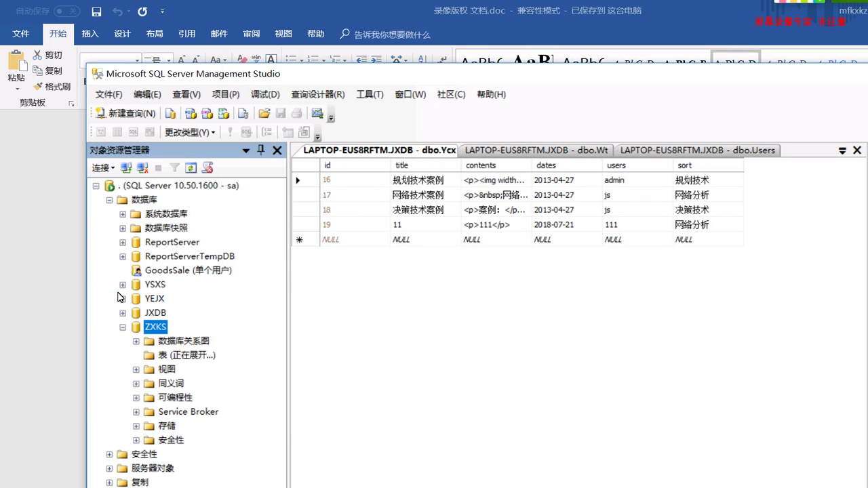Click the Connect Object Explorer icon
Image resolution: width=868 pixels, height=488 pixels.
(x=126, y=167)
